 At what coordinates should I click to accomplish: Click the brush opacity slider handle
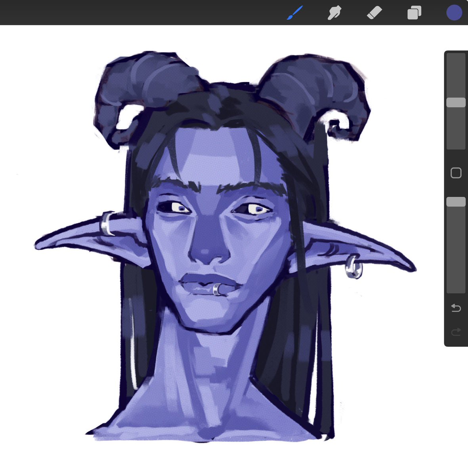pyautogui.click(x=456, y=202)
